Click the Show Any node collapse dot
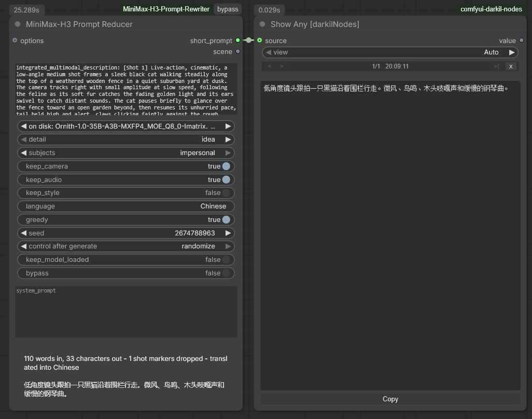Image resolution: width=532 pixels, height=419 pixels. tap(262, 24)
